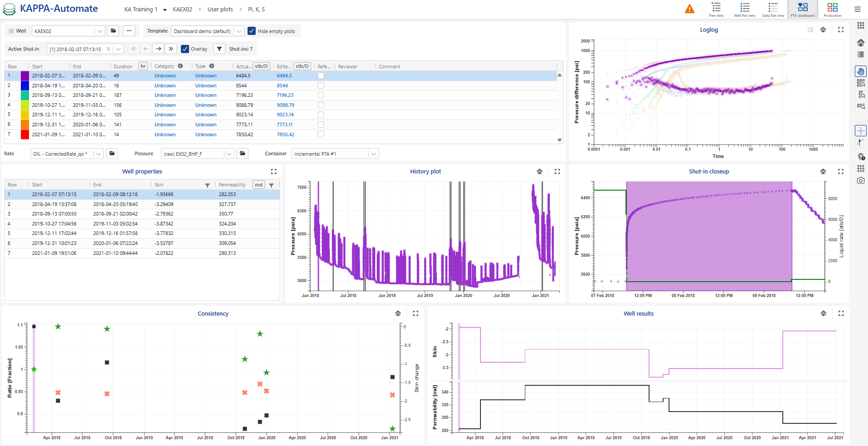The height and width of the screenshot is (446, 868).
Task: Enable the Hide empty plots checkbox
Action: tap(252, 31)
